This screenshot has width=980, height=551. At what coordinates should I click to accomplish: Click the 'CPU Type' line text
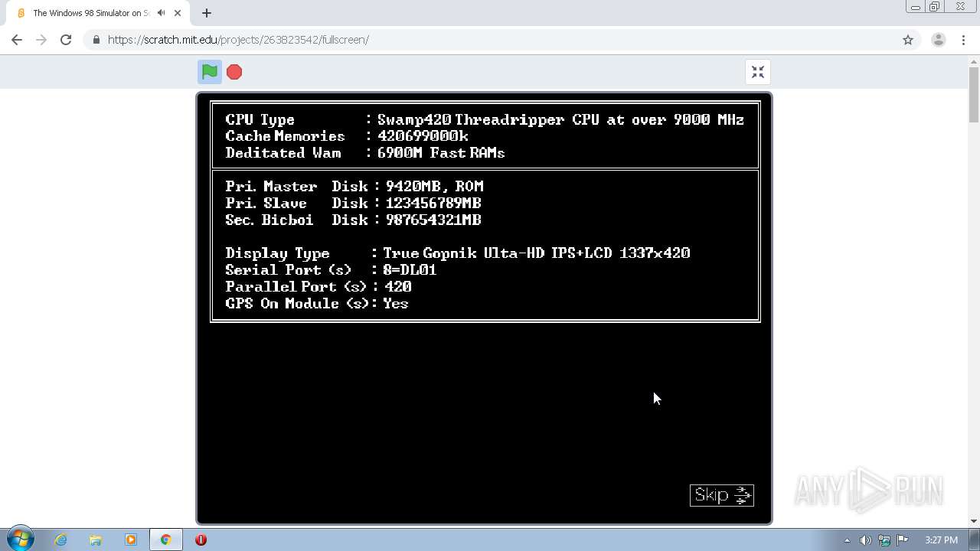485,119
